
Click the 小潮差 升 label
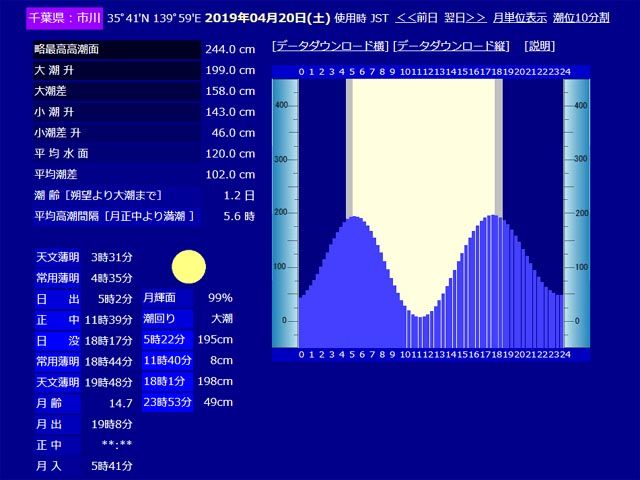(58, 133)
